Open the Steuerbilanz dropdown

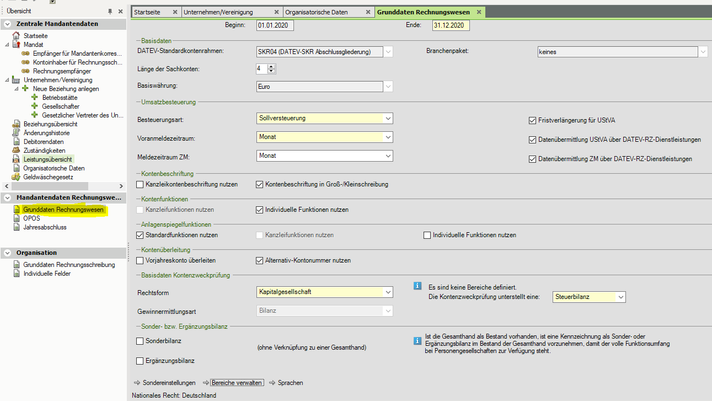coord(620,297)
